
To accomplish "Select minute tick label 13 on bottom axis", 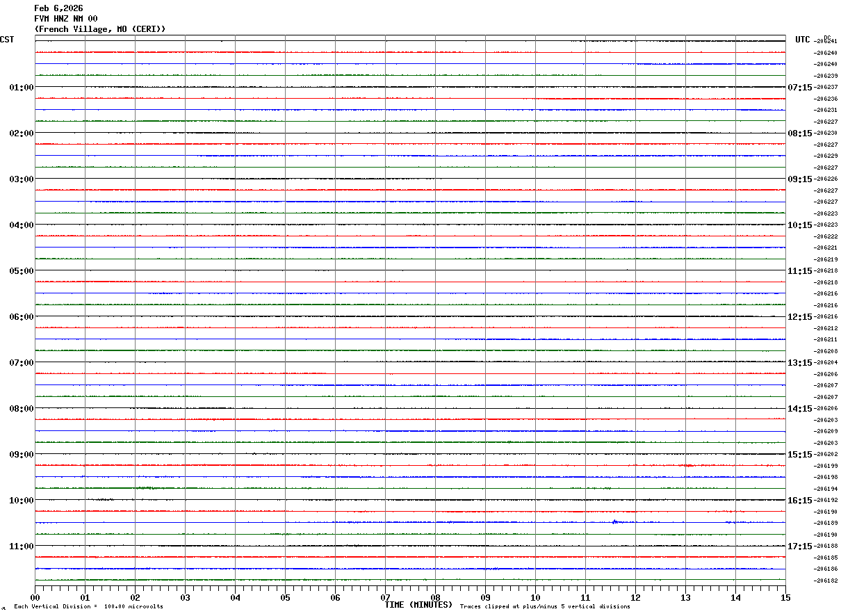I will pos(685,597).
